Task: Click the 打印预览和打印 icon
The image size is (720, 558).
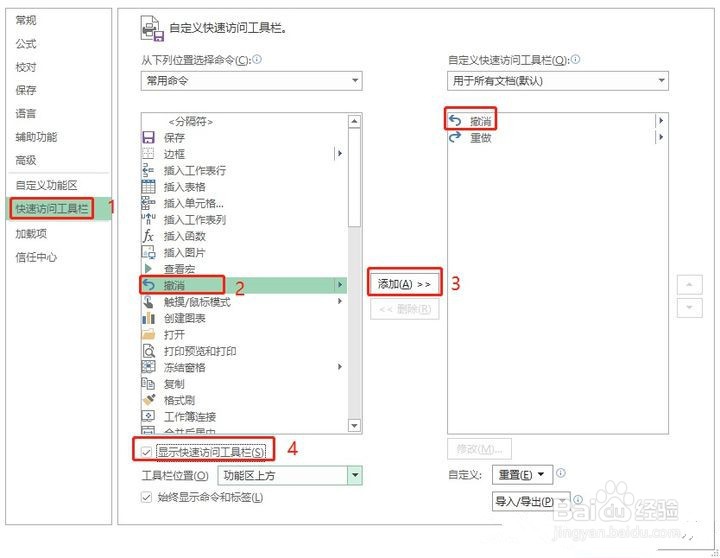Action: (x=148, y=351)
